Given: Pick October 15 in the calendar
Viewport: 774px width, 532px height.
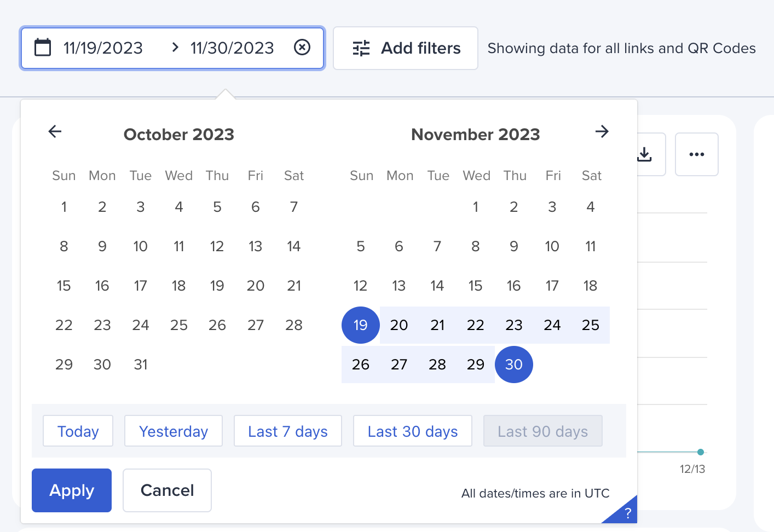Looking at the screenshot, I should 64,286.
